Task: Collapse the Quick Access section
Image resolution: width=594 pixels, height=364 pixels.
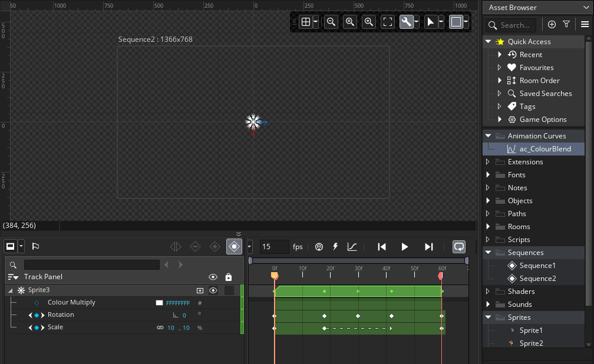Action: point(489,42)
